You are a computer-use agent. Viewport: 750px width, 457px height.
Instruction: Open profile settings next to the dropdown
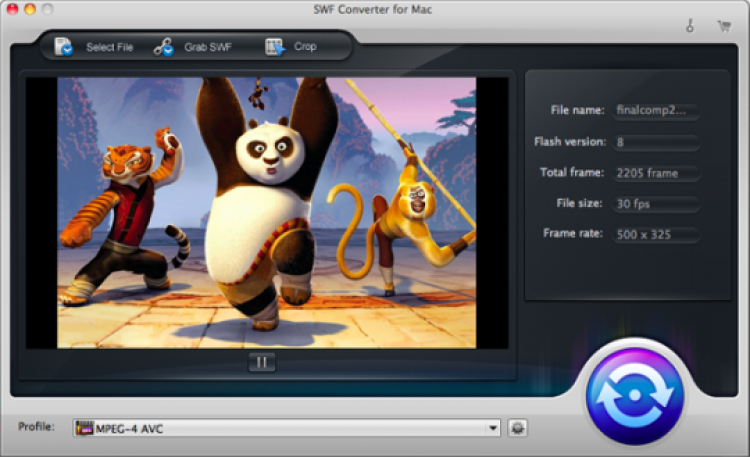pos(517,428)
